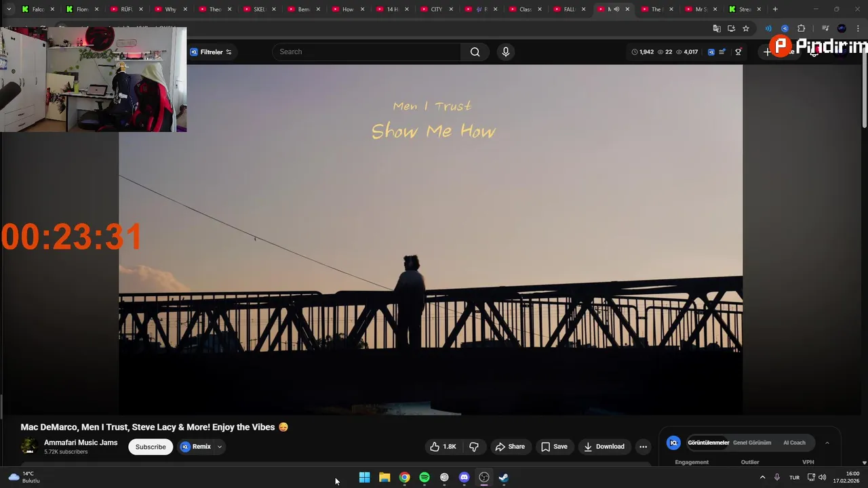
Task: Open Steam from the taskbar
Action: pyautogui.click(x=504, y=478)
